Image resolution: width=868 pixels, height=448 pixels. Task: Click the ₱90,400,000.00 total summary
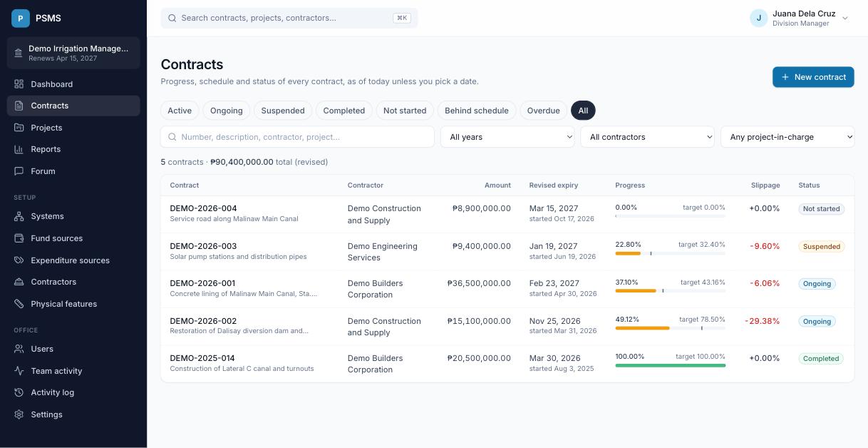[x=242, y=162]
